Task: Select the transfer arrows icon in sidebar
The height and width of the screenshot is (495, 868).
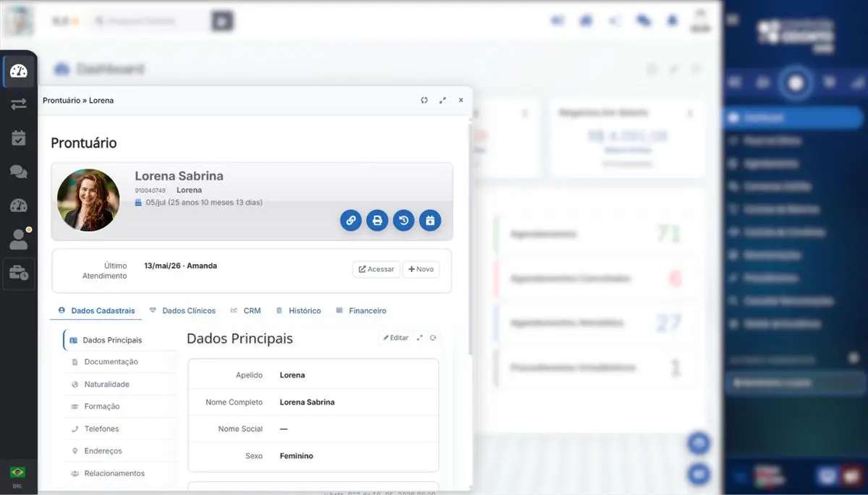Action: tap(19, 104)
